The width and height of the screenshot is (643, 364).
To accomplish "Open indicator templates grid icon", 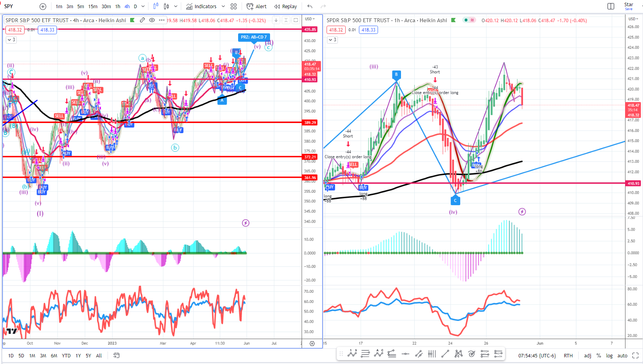I will click(233, 7).
